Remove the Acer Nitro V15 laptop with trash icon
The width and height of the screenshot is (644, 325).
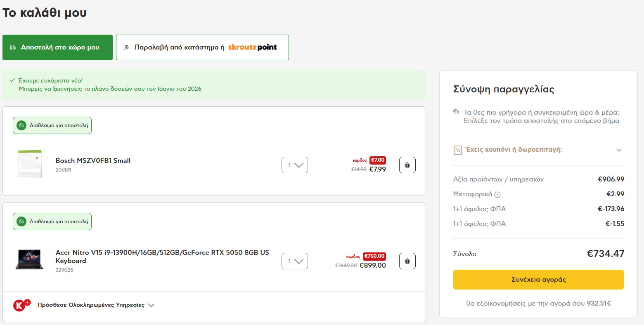click(407, 261)
